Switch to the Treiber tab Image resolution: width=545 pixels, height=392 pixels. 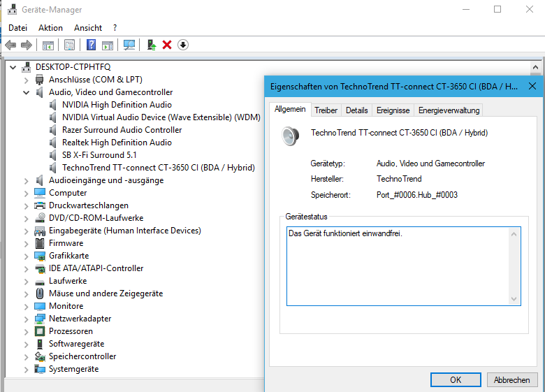tap(326, 110)
